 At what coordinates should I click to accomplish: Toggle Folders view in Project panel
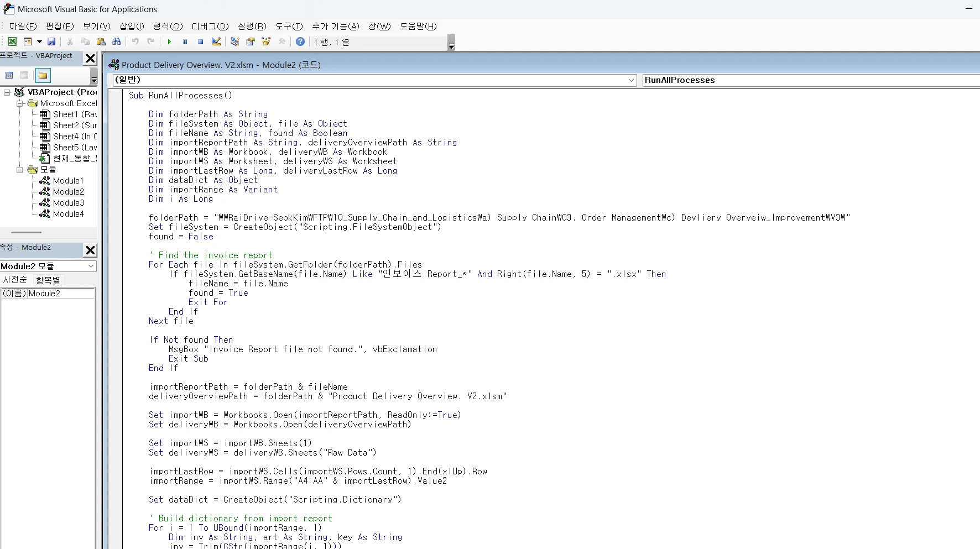click(43, 75)
